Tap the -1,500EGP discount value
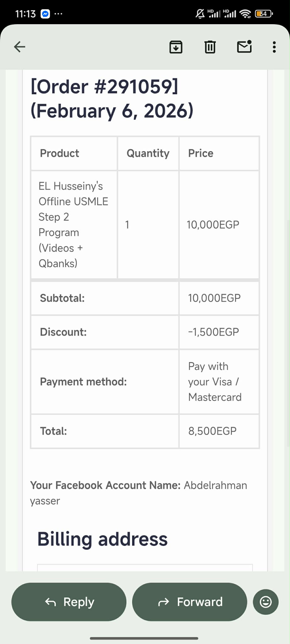Image resolution: width=290 pixels, height=644 pixels. 214,332
